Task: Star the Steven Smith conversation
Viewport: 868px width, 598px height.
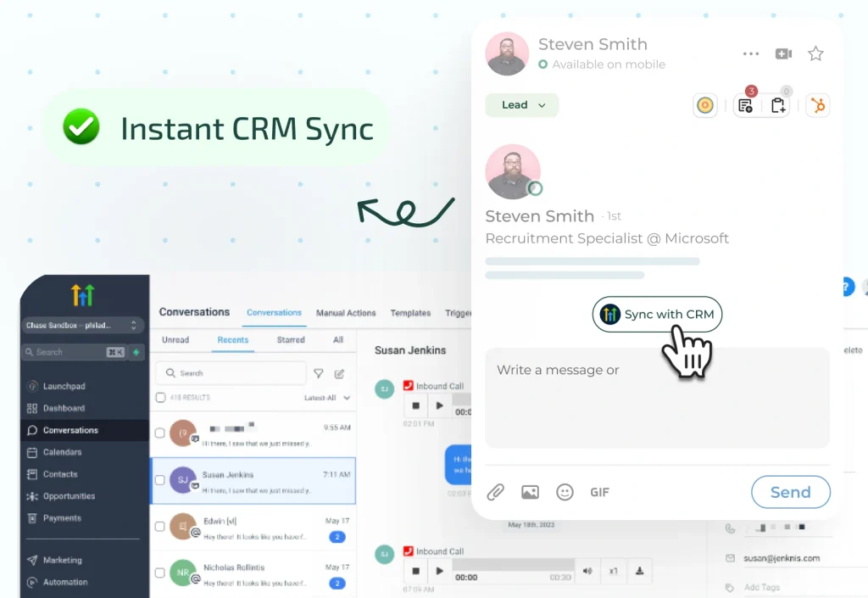Action: coord(815,54)
